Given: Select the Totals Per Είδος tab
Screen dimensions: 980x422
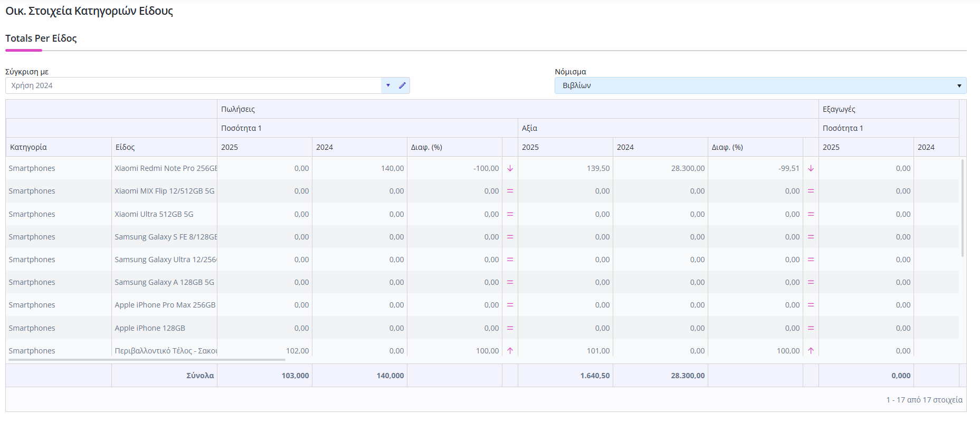Looking at the screenshot, I should [x=41, y=39].
